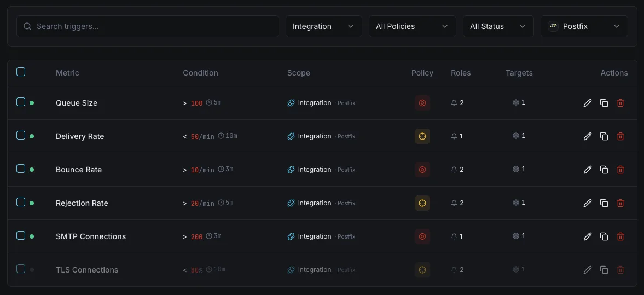Screen dimensions: 644x295
Task: Click the inactive status dot for TLS Connections
Action: tap(32, 269)
